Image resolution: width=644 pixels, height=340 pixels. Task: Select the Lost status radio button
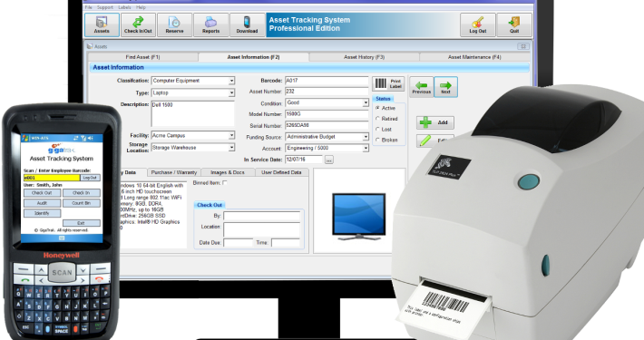coord(378,130)
